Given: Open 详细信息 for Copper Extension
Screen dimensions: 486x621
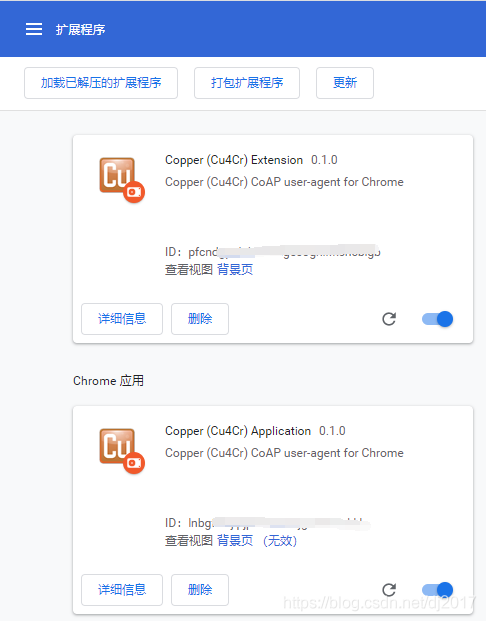Looking at the screenshot, I should click(122, 319).
